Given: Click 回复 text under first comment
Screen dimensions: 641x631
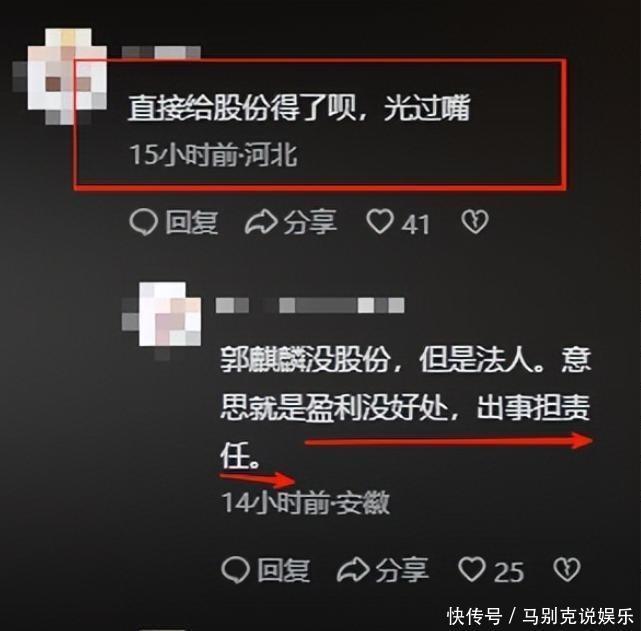Looking at the screenshot, I should pyautogui.click(x=191, y=222).
